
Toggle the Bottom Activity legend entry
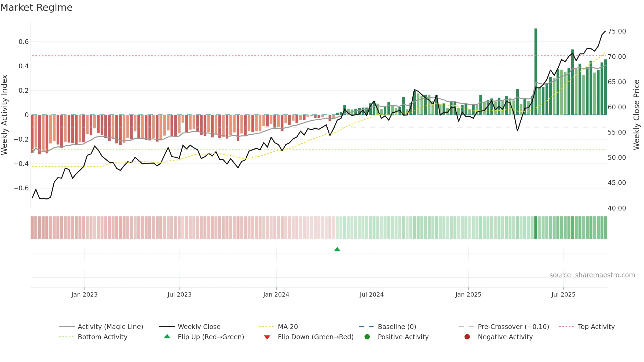pyautogui.click(x=93, y=337)
